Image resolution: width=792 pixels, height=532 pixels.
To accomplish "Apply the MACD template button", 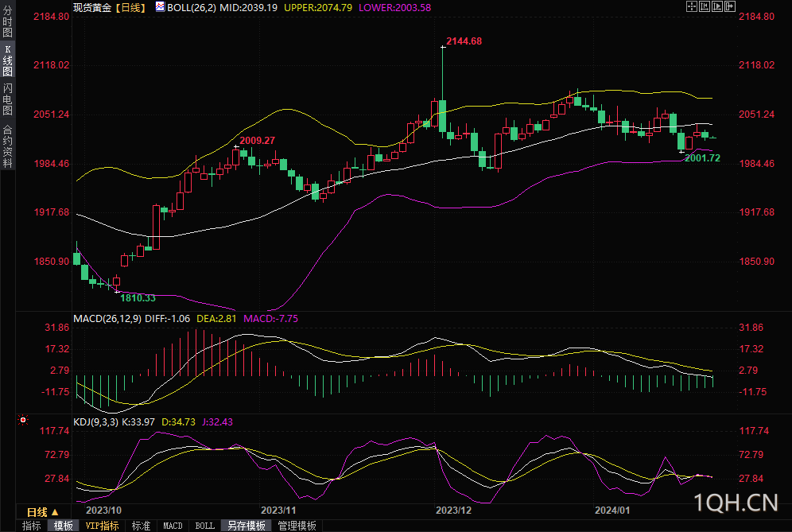I will 173,526.
